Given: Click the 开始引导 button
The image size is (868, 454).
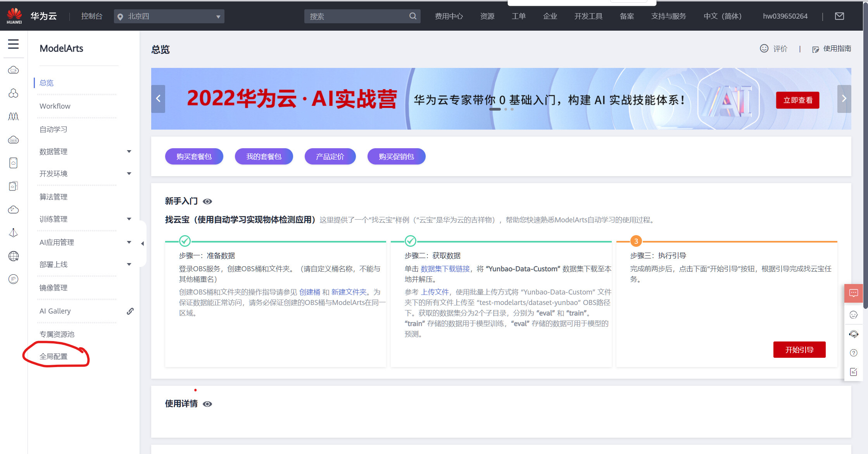Looking at the screenshot, I should click(x=799, y=350).
